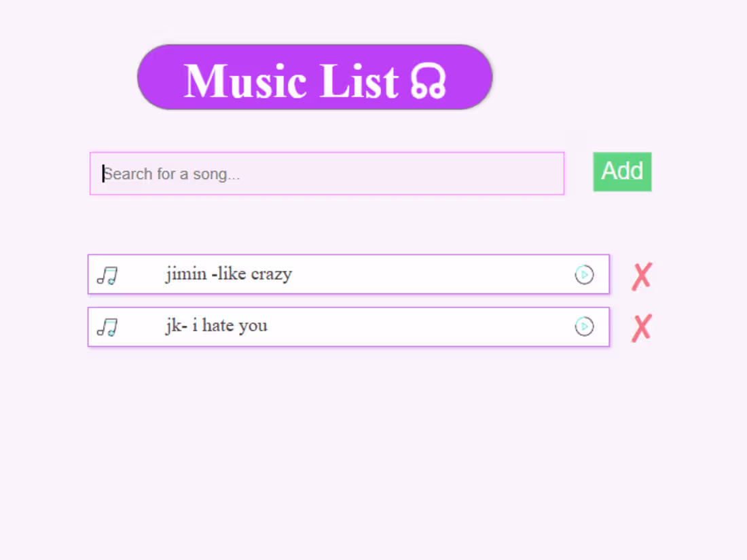The height and width of the screenshot is (560, 747).
Task: Select the song title jk- i hate you
Action: (216, 326)
